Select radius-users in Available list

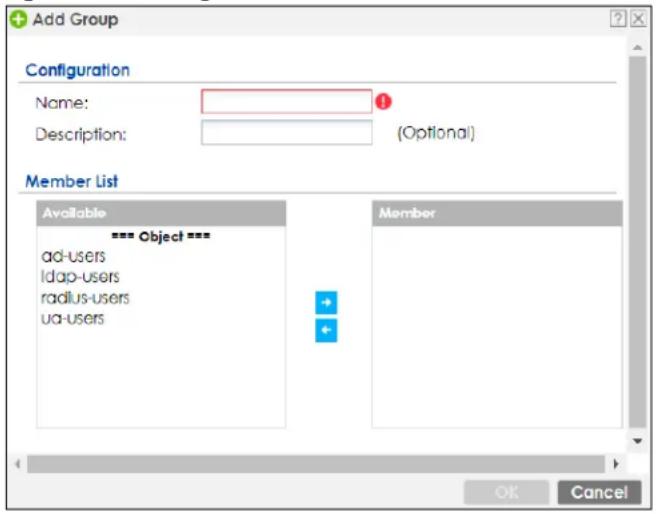tap(85, 298)
